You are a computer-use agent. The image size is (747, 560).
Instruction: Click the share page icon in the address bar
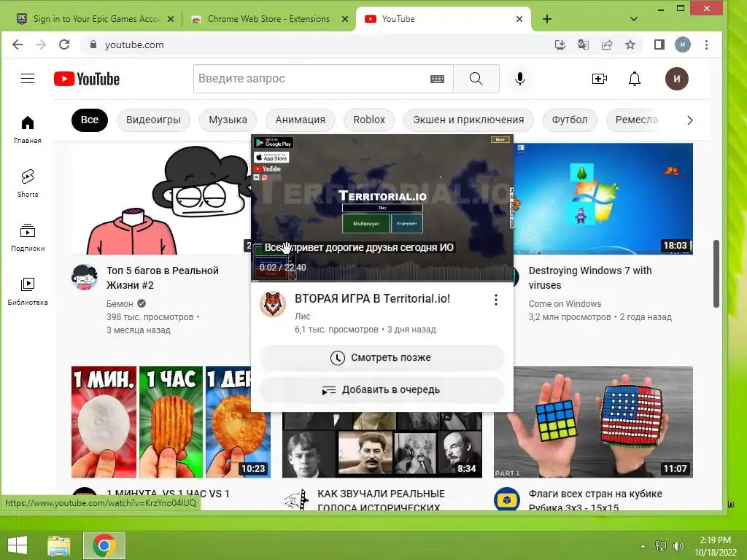pyautogui.click(x=606, y=44)
